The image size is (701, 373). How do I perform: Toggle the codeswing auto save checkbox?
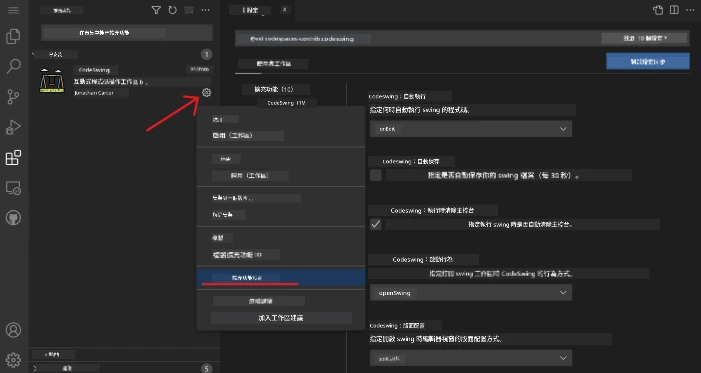click(376, 175)
